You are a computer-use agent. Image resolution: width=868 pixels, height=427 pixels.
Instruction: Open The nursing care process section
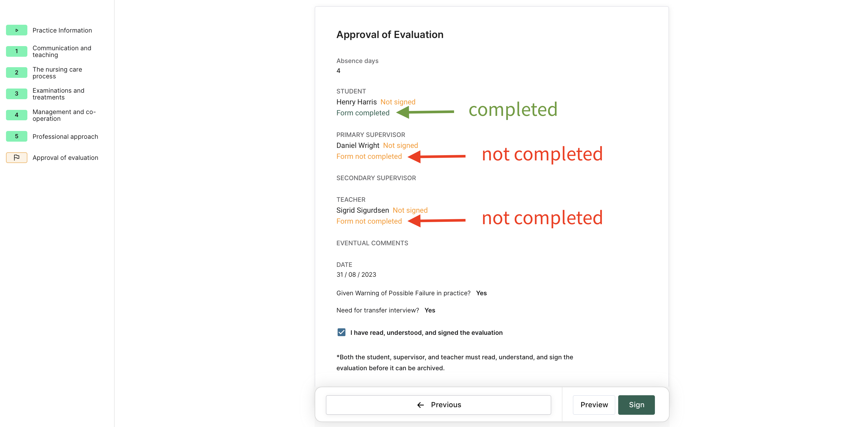[x=57, y=73]
